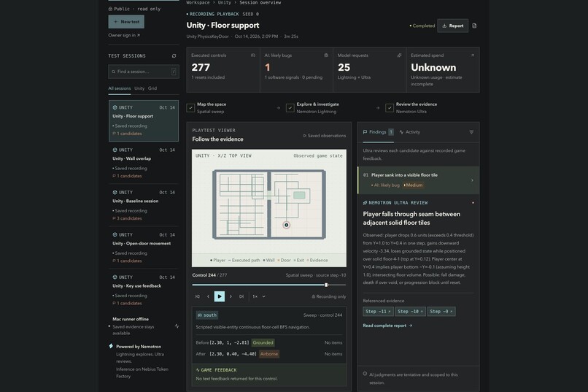Open the Unity · Baseline session entry

(144, 205)
